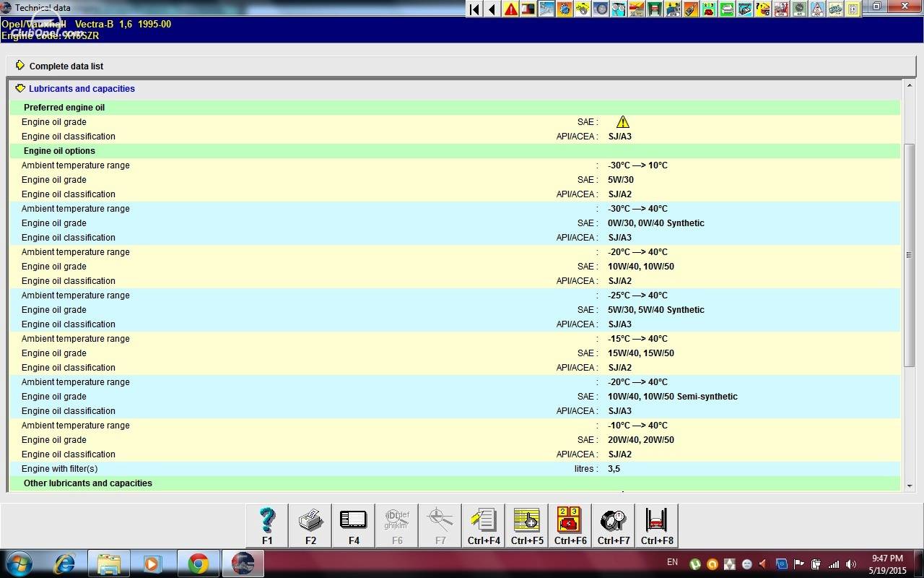Click '20W/40, 20W/50' value
The width and height of the screenshot is (924, 578).
641,440
